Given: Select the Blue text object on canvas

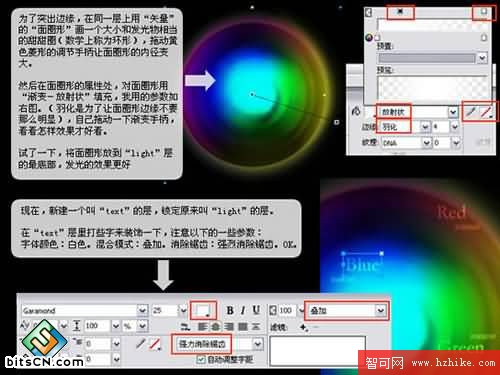Looking at the screenshot, I should click(362, 265).
